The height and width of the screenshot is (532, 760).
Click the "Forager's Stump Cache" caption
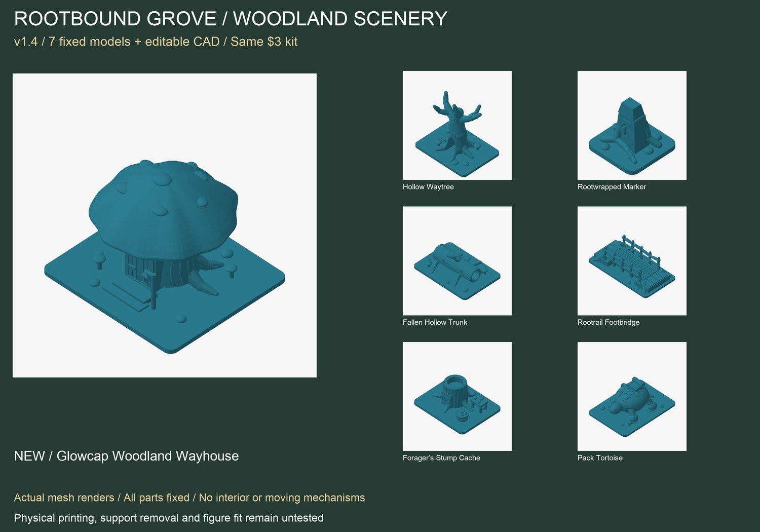441,458
